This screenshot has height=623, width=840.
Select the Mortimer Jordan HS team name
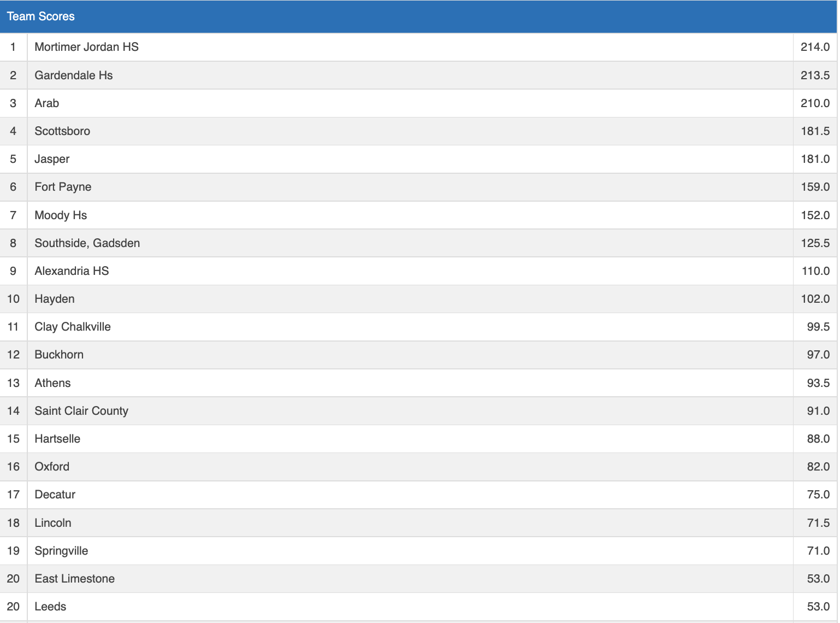click(86, 47)
